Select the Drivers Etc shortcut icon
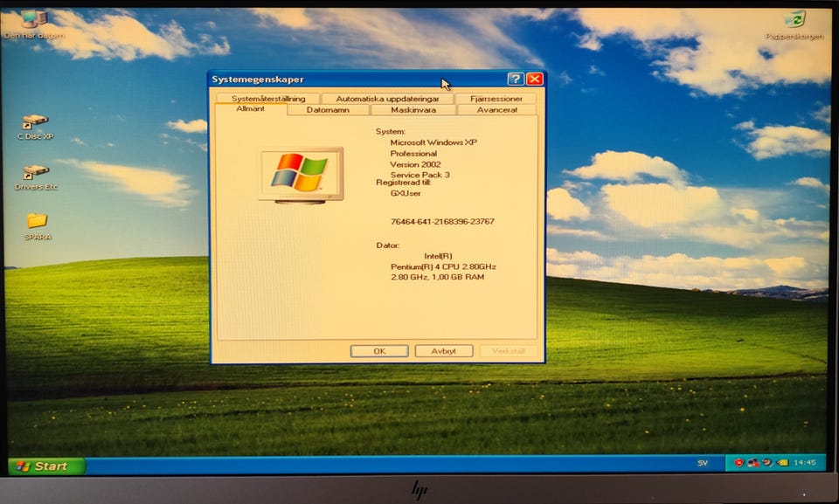 coord(36,177)
